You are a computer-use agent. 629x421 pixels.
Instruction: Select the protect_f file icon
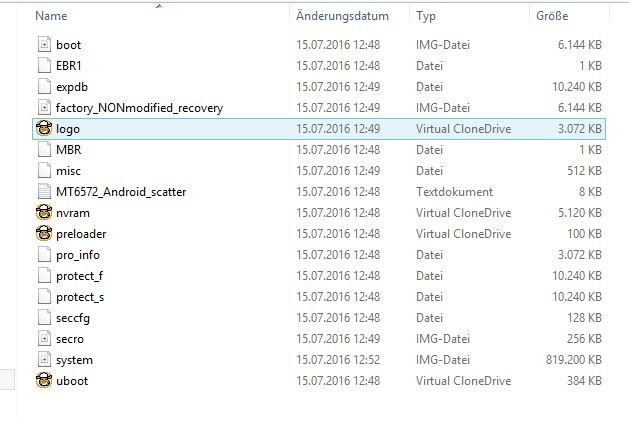(x=44, y=276)
